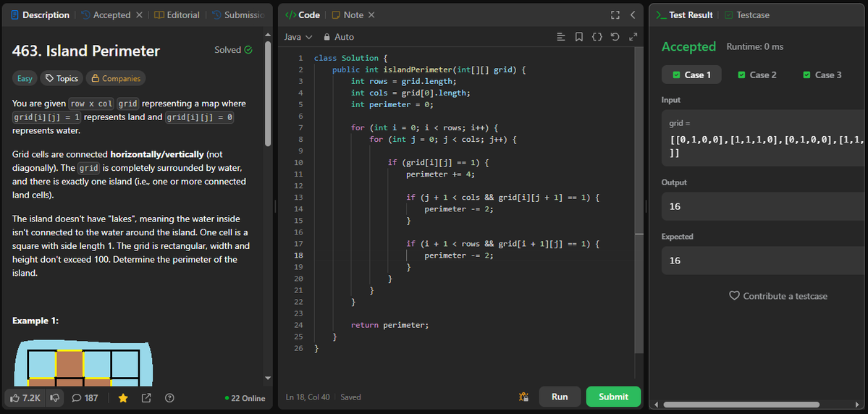Collapse Code panel with left chevron
Viewport: 868px width, 414px height.
633,15
